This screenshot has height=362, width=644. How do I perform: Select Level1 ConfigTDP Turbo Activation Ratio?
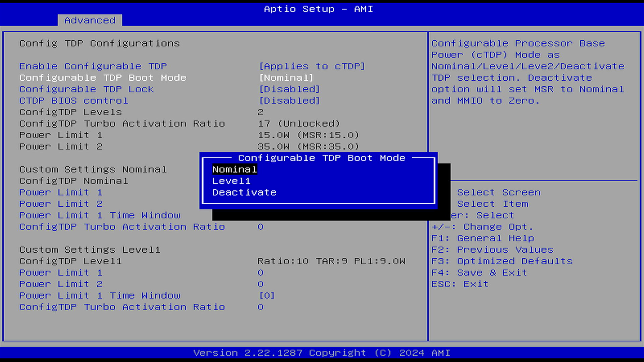click(122, 307)
